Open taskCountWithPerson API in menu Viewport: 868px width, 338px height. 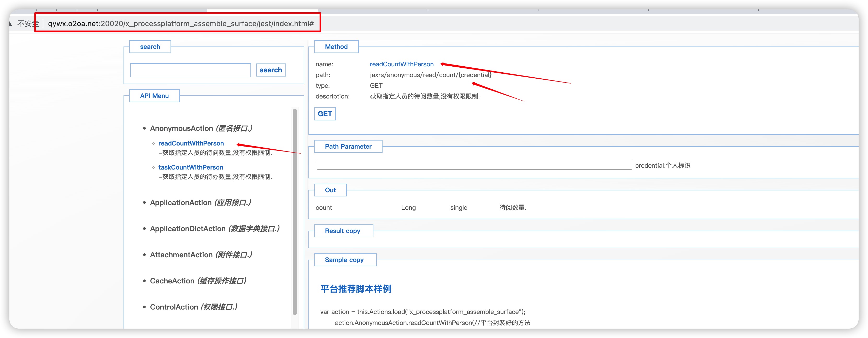[190, 167]
